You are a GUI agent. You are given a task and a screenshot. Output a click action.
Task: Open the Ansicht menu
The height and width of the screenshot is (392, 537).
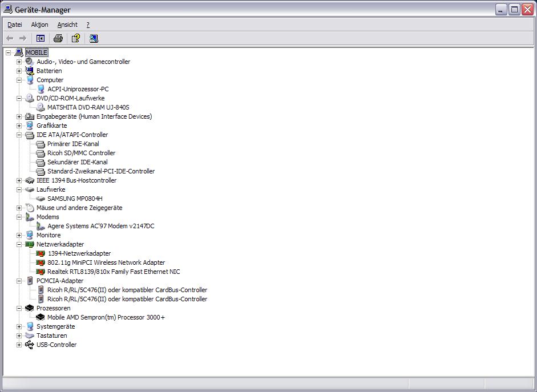tap(67, 25)
